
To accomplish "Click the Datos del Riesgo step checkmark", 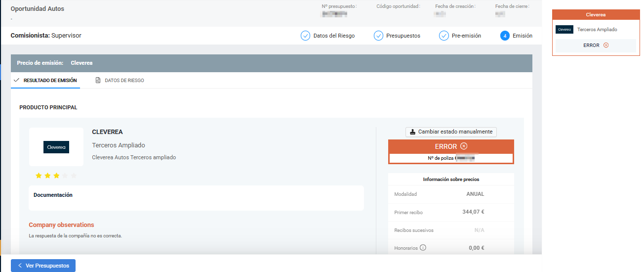I will point(305,36).
